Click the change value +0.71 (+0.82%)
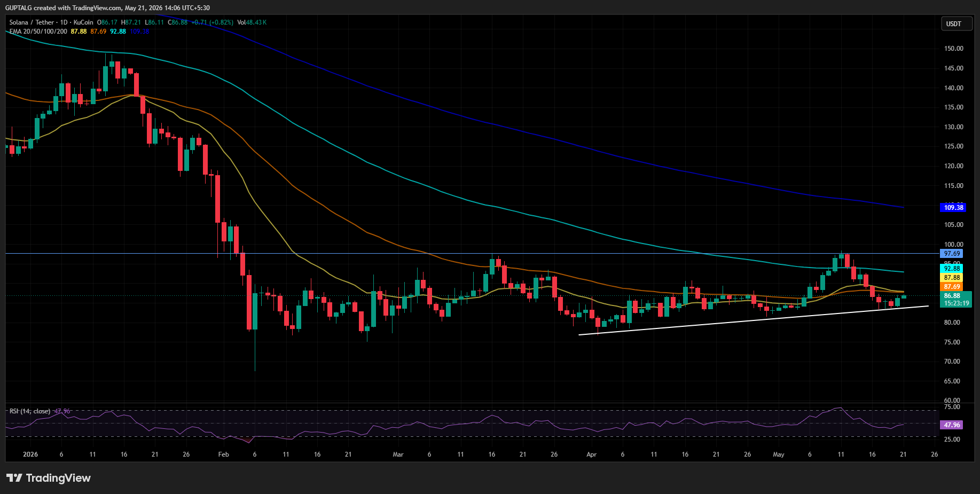 pyautogui.click(x=213, y=22)
